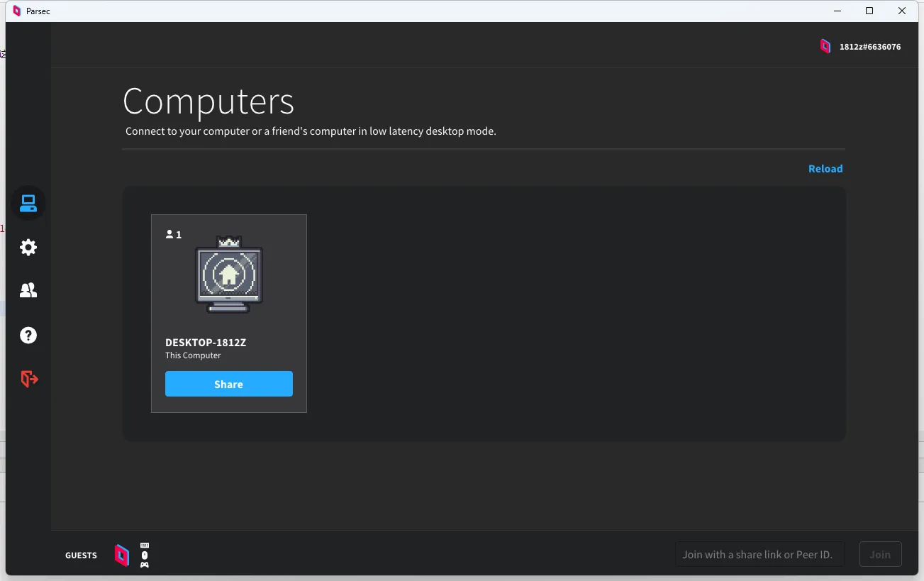Viewport: 924px width, 581px height.
Task: Open Help via the question mark icon
Action: [28, 335]
